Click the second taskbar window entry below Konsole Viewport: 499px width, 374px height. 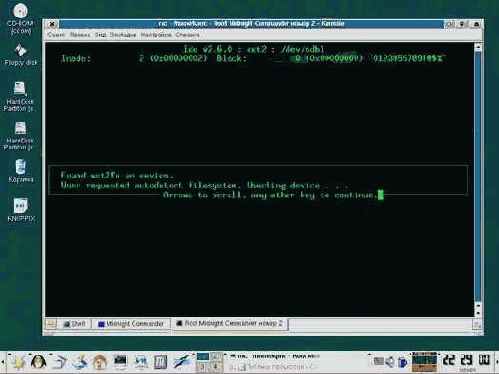[275, 367]
